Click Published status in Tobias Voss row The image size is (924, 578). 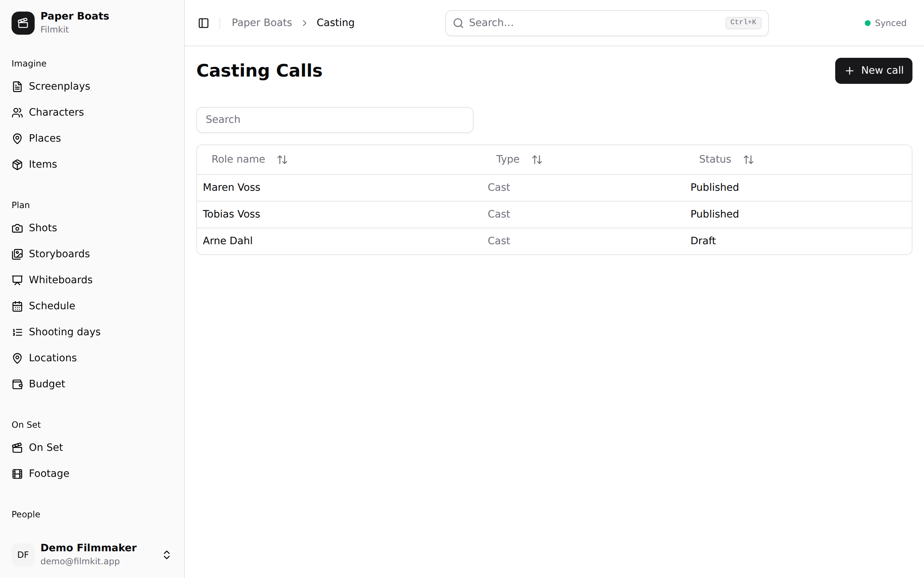tap(714, 214)
